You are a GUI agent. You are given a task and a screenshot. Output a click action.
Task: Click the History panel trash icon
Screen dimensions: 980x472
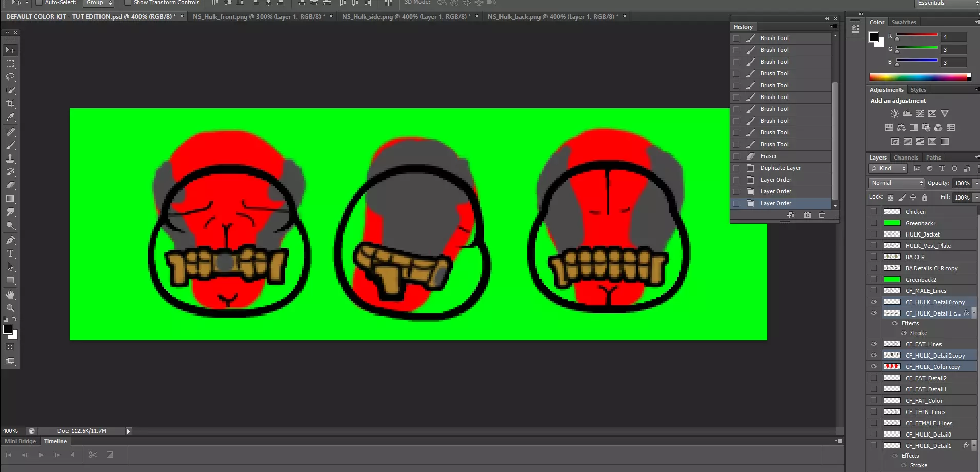pyautogui.click(x=822, y=215)
